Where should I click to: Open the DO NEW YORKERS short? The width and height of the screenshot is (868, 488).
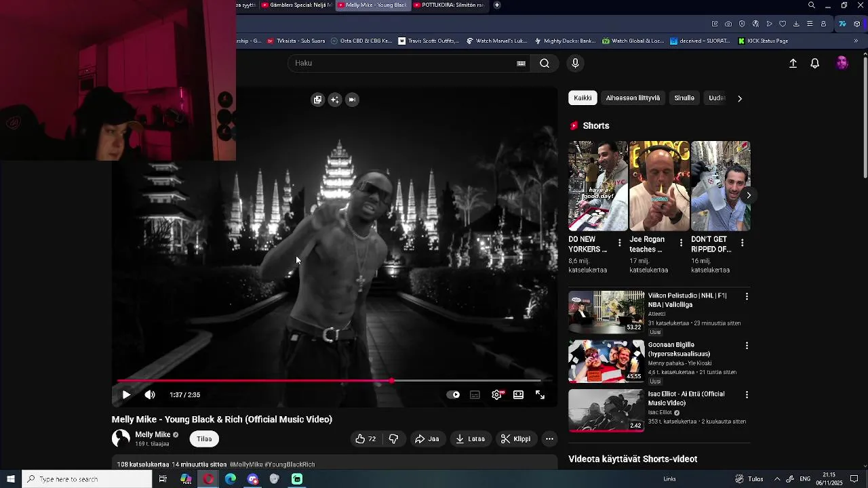(598, 186)
